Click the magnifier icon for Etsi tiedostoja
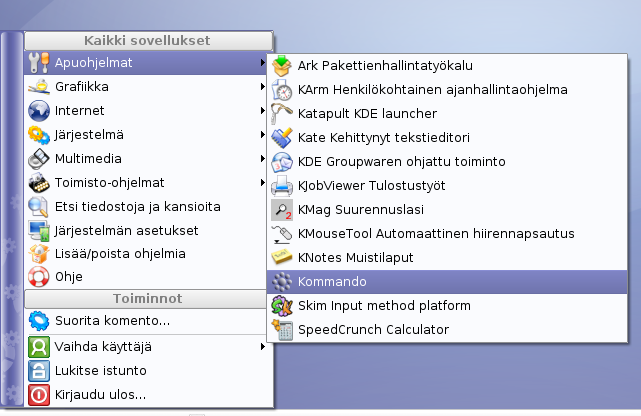This screenshot has width=641, height=416. (x=39, y=207)
